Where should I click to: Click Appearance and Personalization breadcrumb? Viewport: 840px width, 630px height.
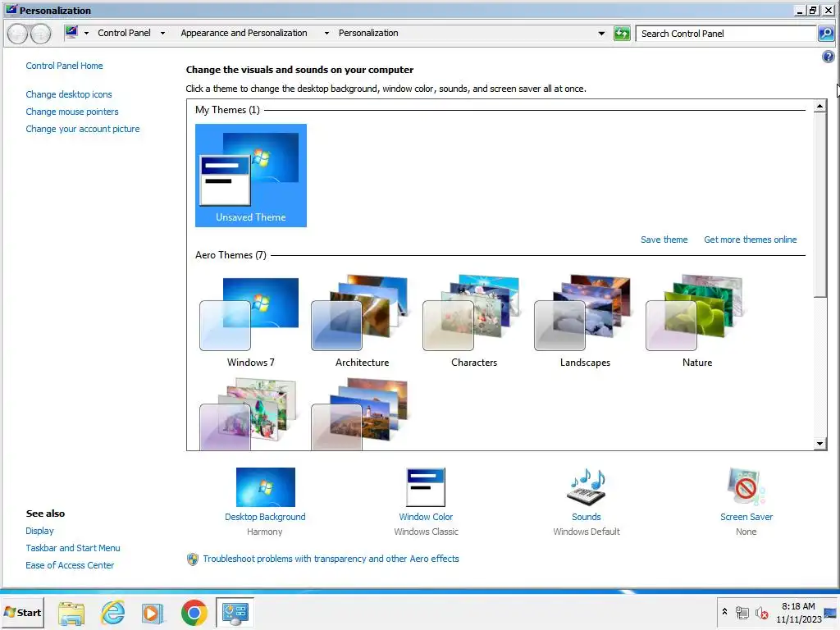[x=244, y=33]
